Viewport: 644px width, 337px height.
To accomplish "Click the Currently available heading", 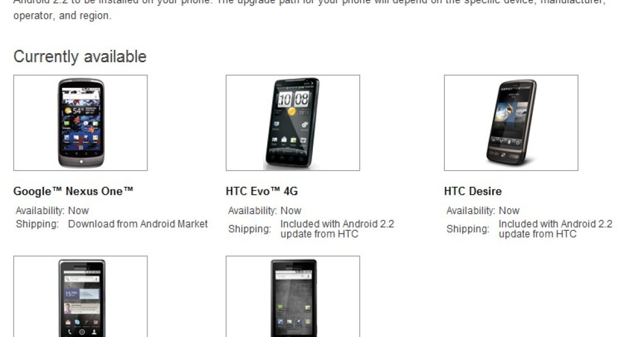I will click(80, 56).
